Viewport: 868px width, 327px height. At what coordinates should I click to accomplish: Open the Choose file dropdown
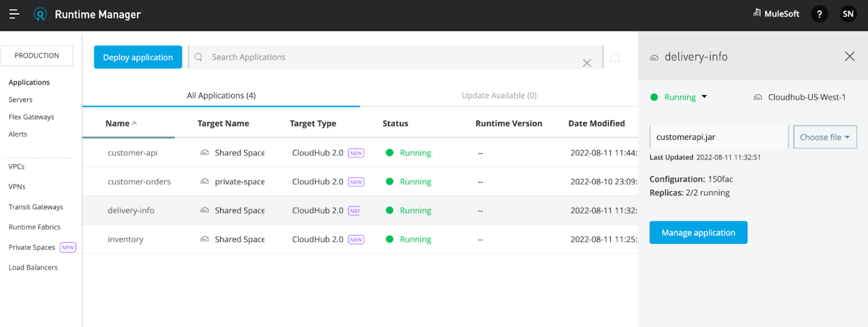824,136
